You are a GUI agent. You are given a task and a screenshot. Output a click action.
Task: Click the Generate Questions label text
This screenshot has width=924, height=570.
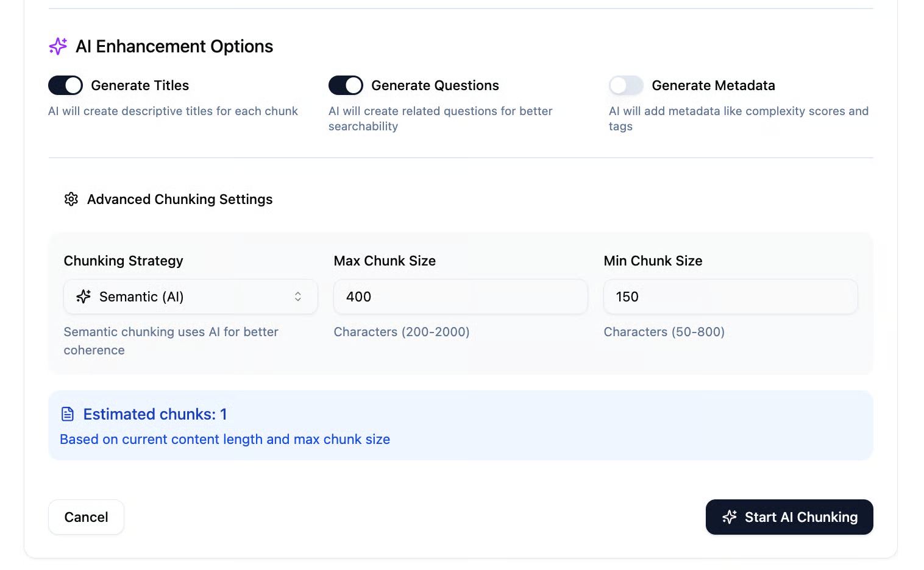[435, 85]
